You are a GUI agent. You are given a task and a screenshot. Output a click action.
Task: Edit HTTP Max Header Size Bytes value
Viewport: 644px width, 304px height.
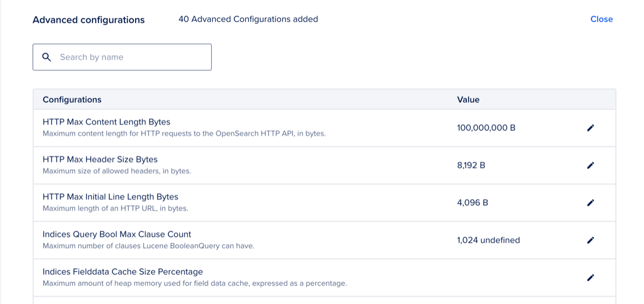pos(590,165)
